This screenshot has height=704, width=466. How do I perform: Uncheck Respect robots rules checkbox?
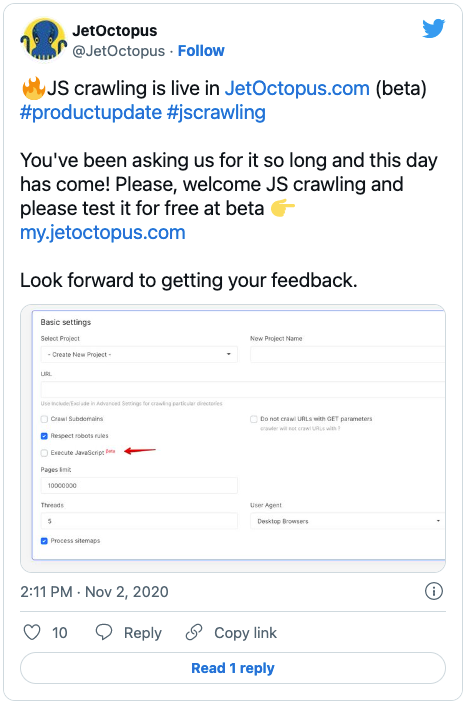point(44,436)
